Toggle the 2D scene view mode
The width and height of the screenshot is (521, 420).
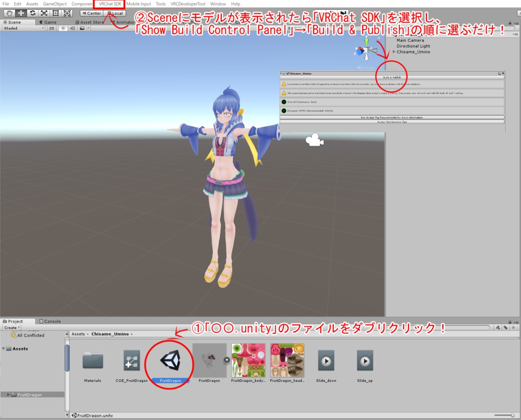(51, 28)
